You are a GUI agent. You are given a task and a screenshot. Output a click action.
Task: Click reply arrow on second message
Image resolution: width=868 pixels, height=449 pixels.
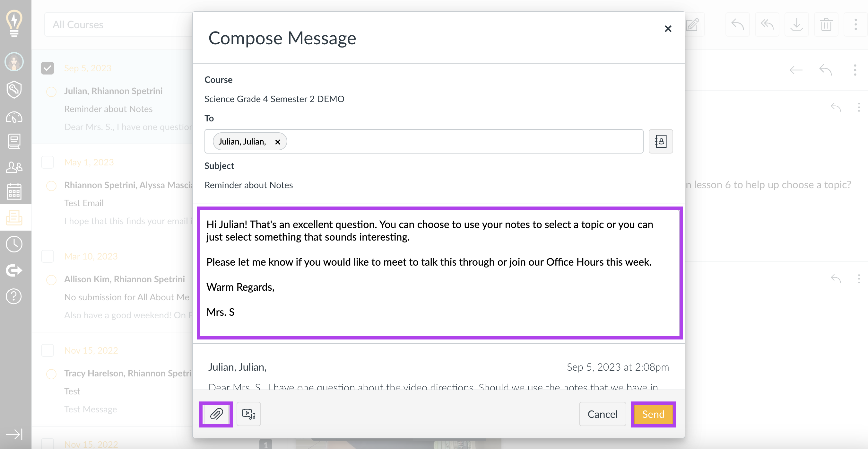point(836,279)
